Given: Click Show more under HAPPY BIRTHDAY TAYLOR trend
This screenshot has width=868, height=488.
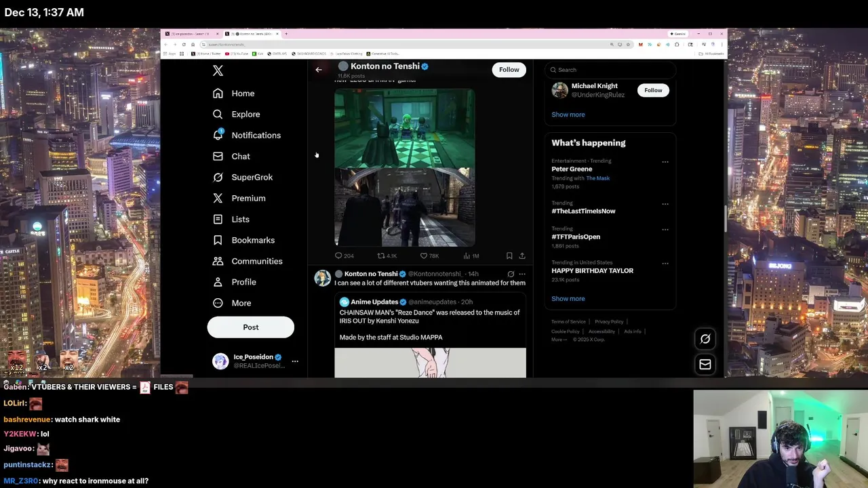Looking at the screenshot, I should pyautogui.click(x=568, y=299).
